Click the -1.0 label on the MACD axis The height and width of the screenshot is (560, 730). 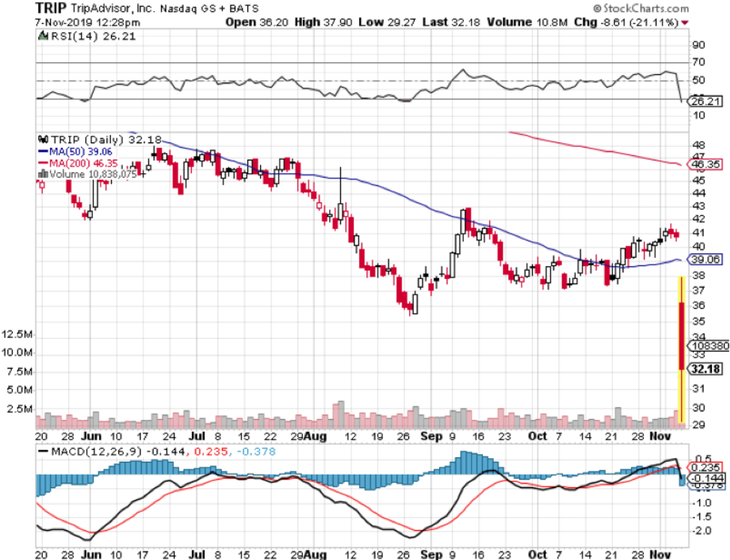click(702, 503)
